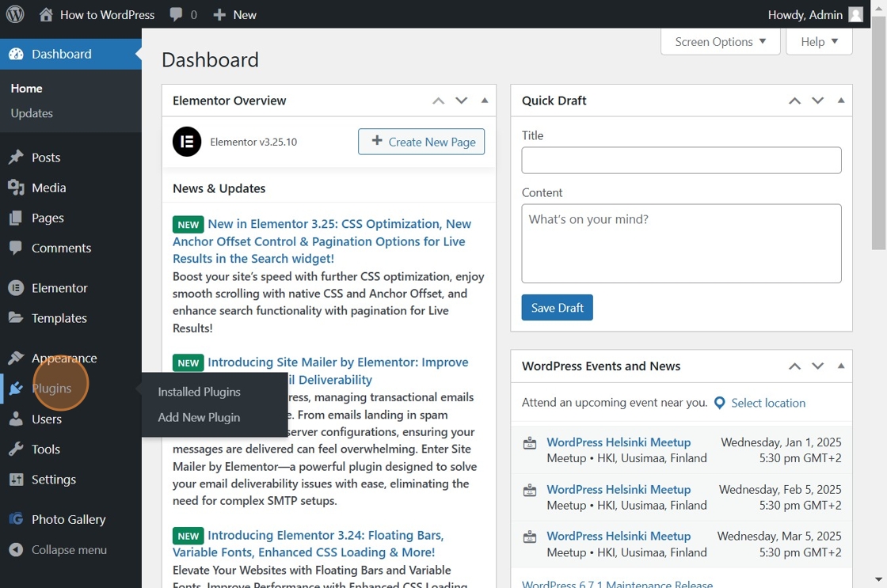Open the Updates submenu item
The width and height of the screenshot is (887, 588).
(x=32, y=113)
